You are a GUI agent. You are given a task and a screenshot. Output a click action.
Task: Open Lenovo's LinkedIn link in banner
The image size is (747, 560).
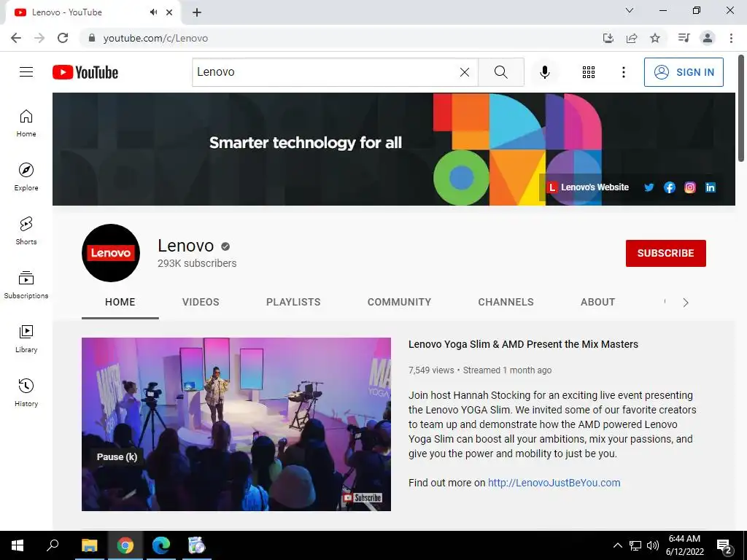pyautogui.click(x=711, y=187)
